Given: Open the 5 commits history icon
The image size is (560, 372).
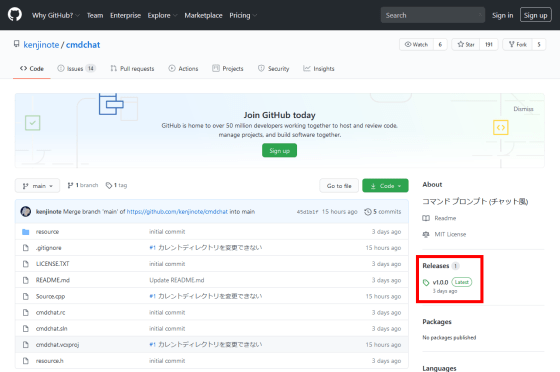Looking at the screenshot, I should coord(368,212).
